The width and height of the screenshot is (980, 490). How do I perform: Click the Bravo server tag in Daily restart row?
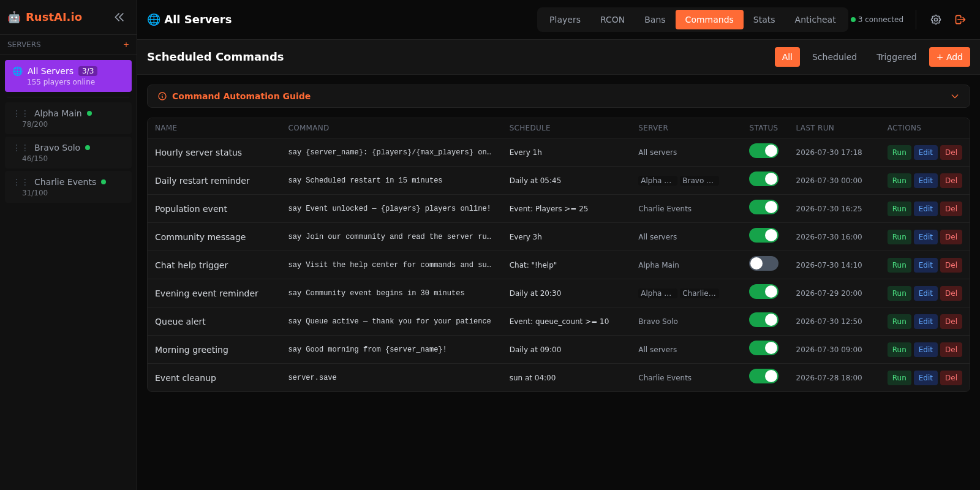pyautogui.click(x=698, y=181)
